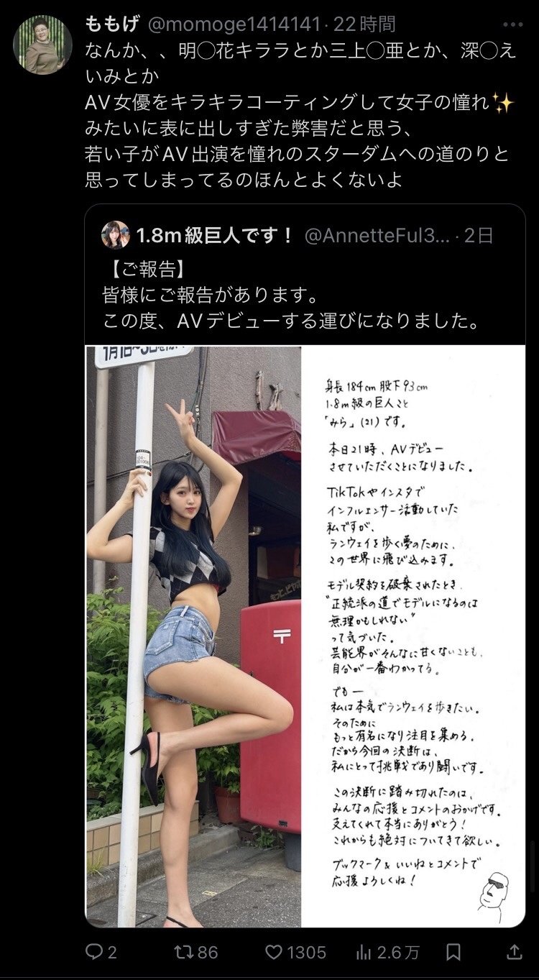Open the @momoge1414141 handle

point(234,24)
